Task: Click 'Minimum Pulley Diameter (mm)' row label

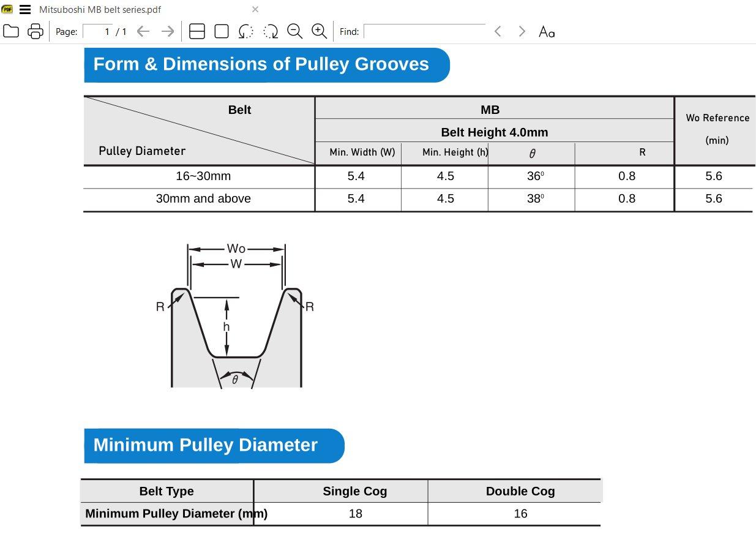Action: [176, 514]
